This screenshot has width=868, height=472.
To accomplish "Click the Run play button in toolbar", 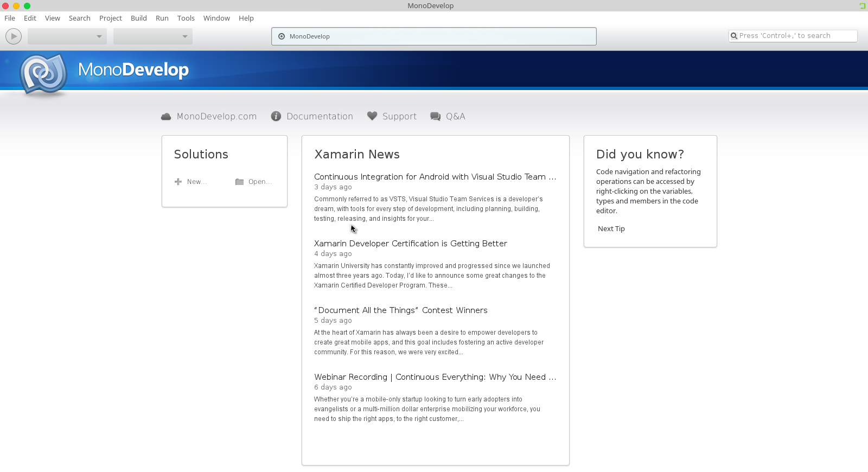I will click(x=14, y=36).
